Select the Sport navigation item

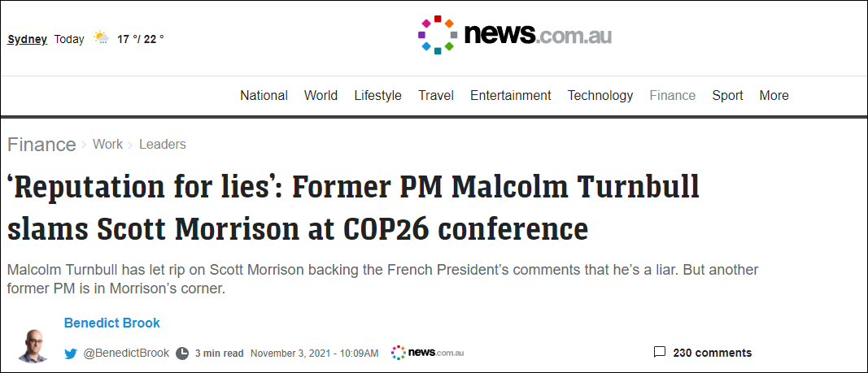click(727, 96)
